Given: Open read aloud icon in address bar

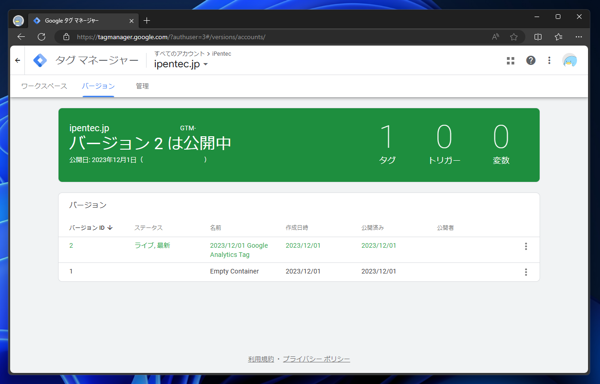Looking at the screenshot, I should [495, 37].
